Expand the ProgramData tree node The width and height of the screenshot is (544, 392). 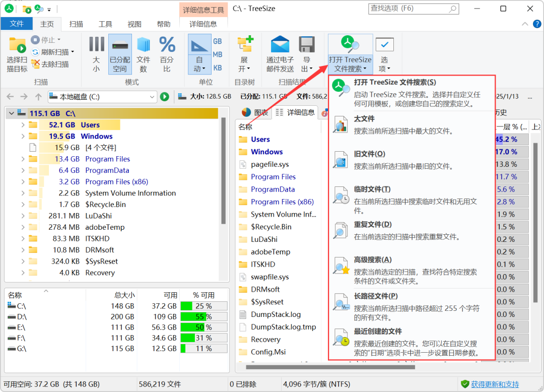(23, 170)
